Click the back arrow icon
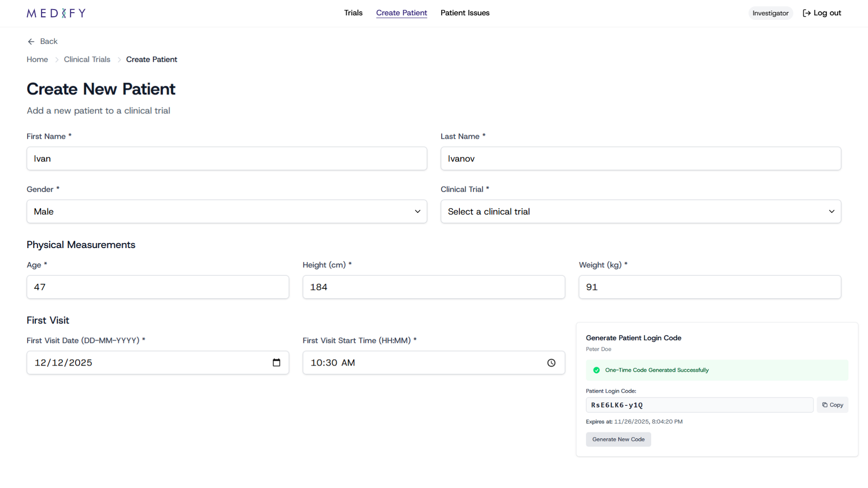Screen dimensions: 868x488 pyautogui.click(x=31, y=42)
